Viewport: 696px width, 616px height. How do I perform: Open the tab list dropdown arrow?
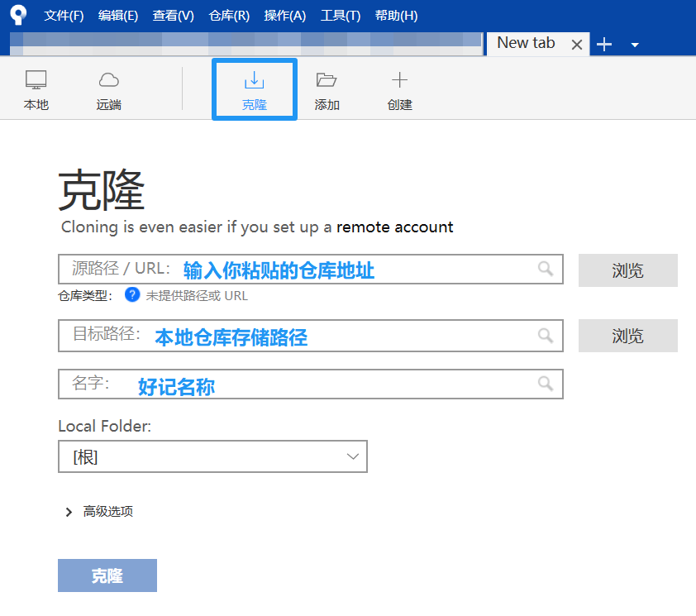point(635,45)
